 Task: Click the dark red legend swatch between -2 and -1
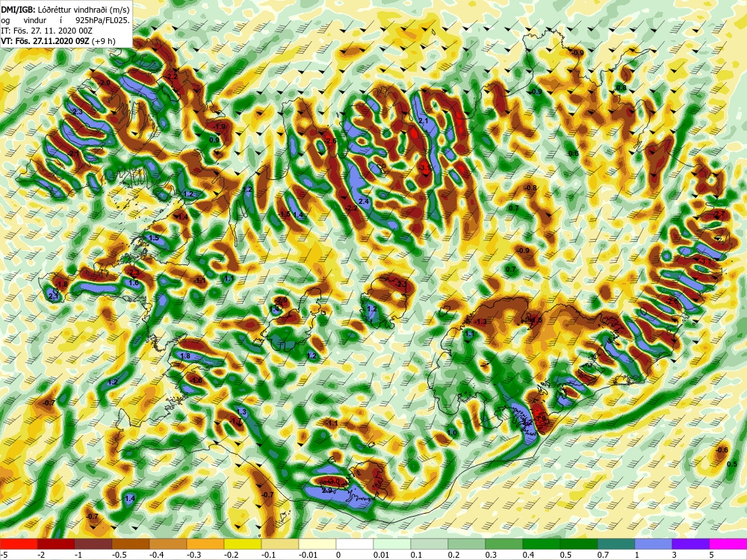click(x=56, y=544)
